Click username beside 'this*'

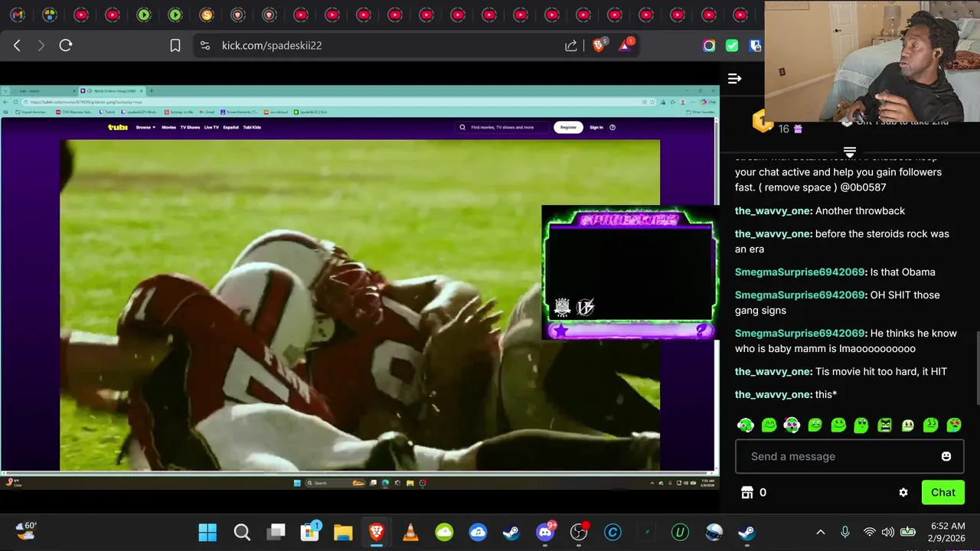773,394
